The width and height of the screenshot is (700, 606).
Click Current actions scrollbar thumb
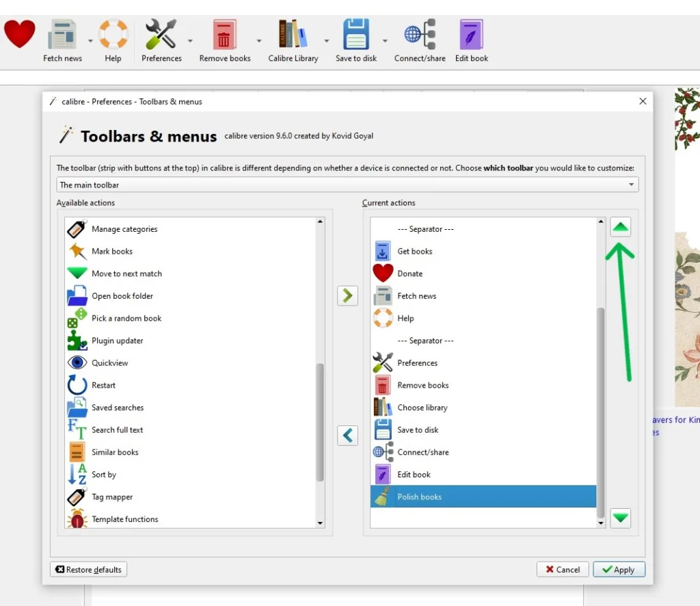point(600,412)
